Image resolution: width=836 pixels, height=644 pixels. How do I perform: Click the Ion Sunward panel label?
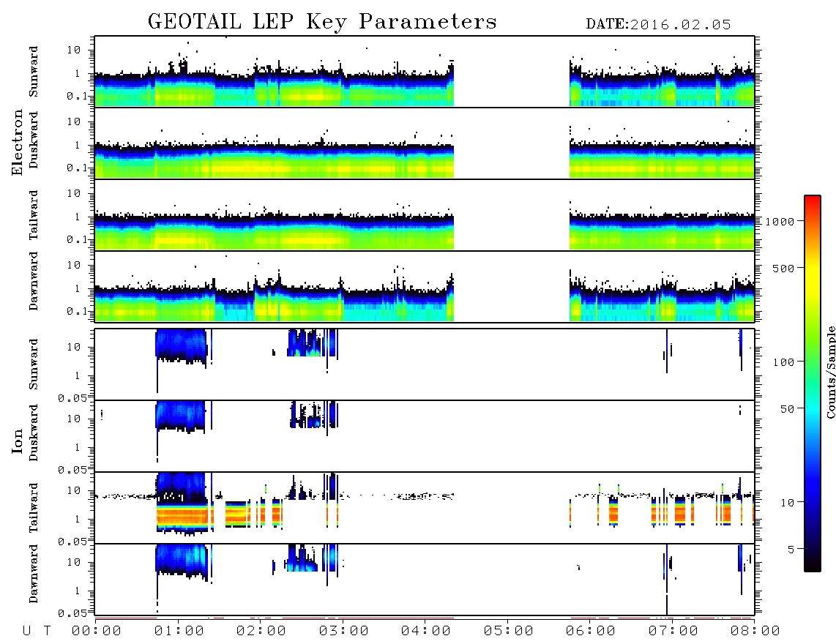34,364
